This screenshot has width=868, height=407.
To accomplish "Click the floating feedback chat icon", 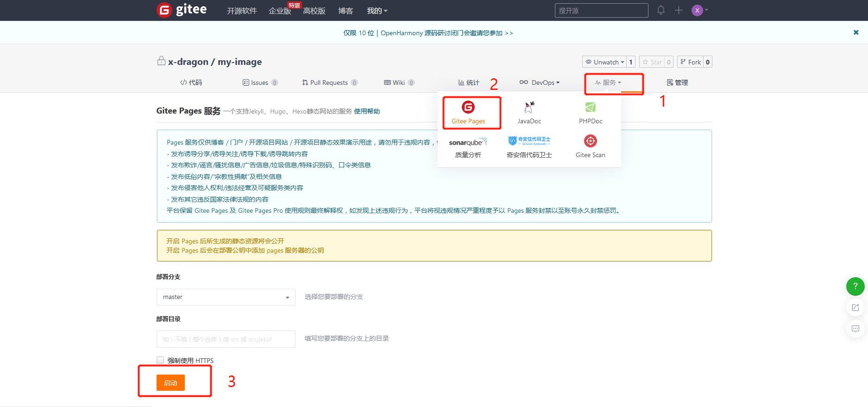I will pyautogui.click(x=855, y=329).
